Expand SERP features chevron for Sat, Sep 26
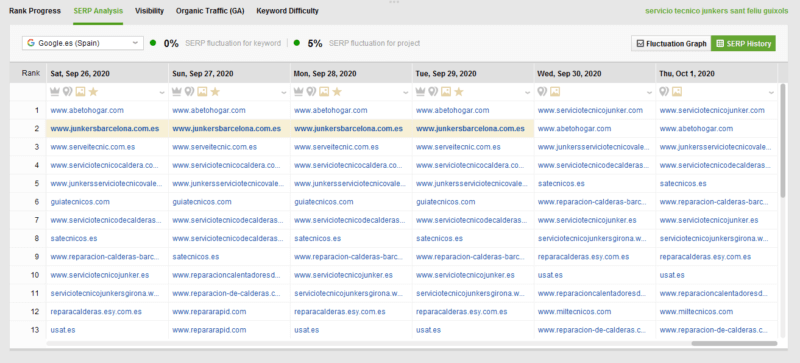The height and width of the screenshot is (363, 800). 162,92
